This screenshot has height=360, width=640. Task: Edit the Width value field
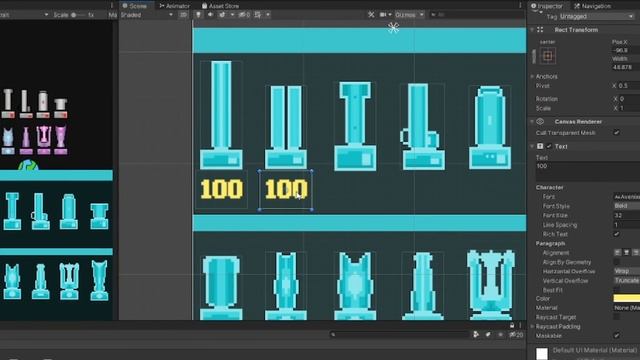click(x=626, y=67)
